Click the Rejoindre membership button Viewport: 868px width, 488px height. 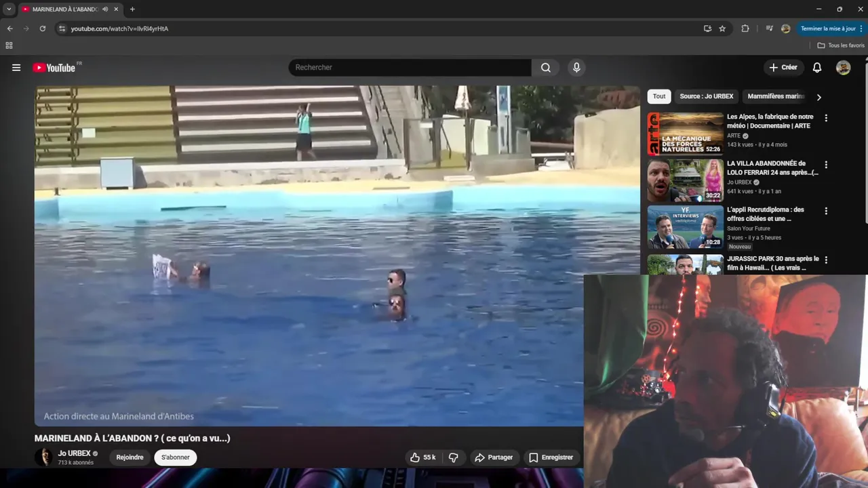(x=130, y=457)
